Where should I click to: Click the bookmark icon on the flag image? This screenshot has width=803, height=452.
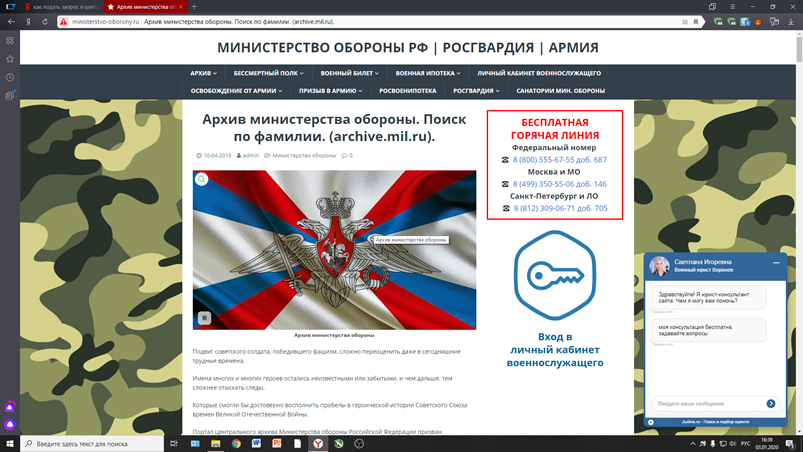(204, 318)
